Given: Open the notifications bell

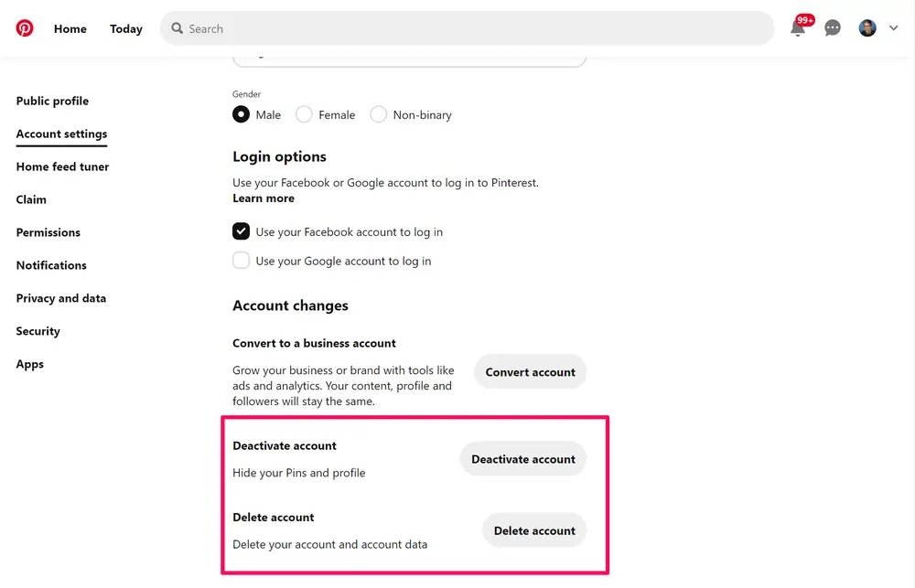Looking at the screenshot, I should pyautogui.click(x=797, y=27).
